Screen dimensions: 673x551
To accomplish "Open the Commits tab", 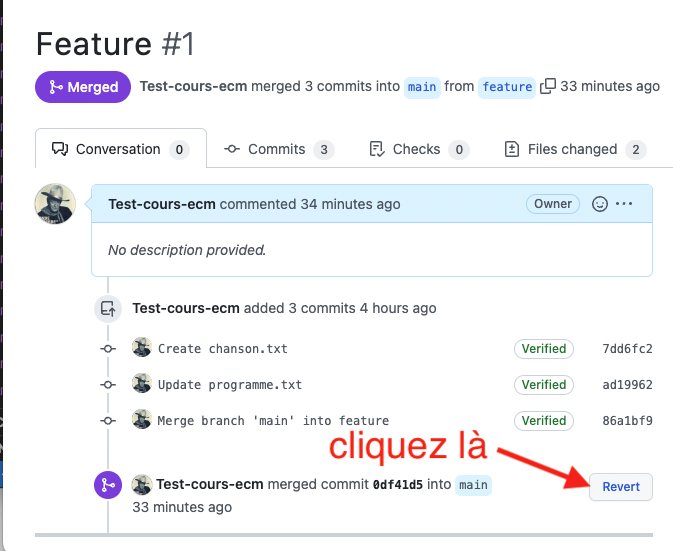I will pos(277,149).
